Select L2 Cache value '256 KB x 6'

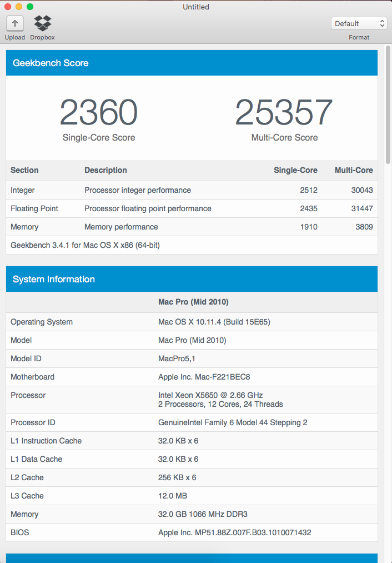click(x=177, y=477)
